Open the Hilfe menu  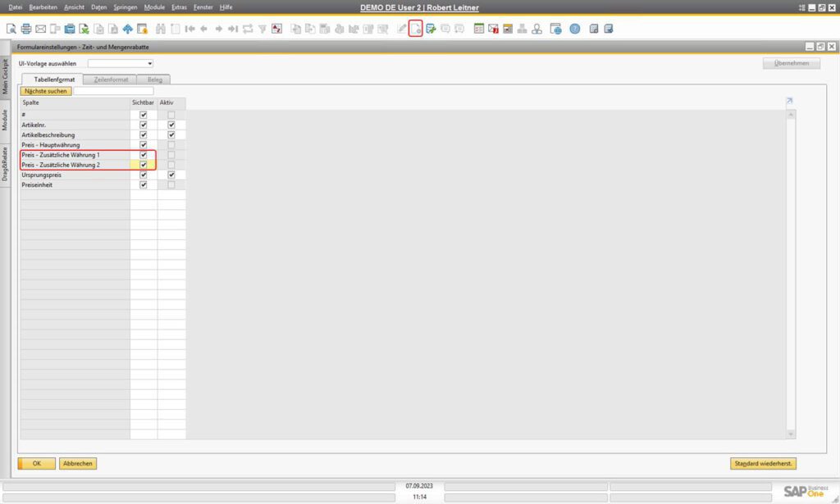pyautogui.click(x=226, y=7)
